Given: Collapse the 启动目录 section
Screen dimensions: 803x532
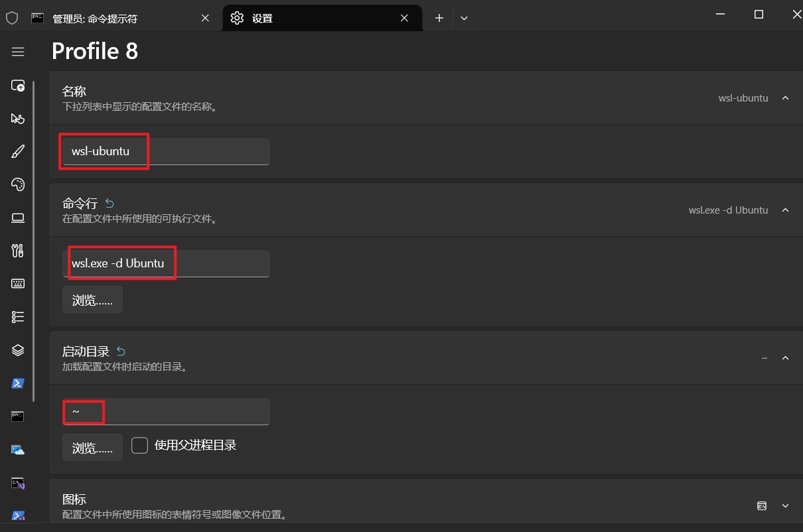Looking at the screenshot, I should tap(786, 358).
